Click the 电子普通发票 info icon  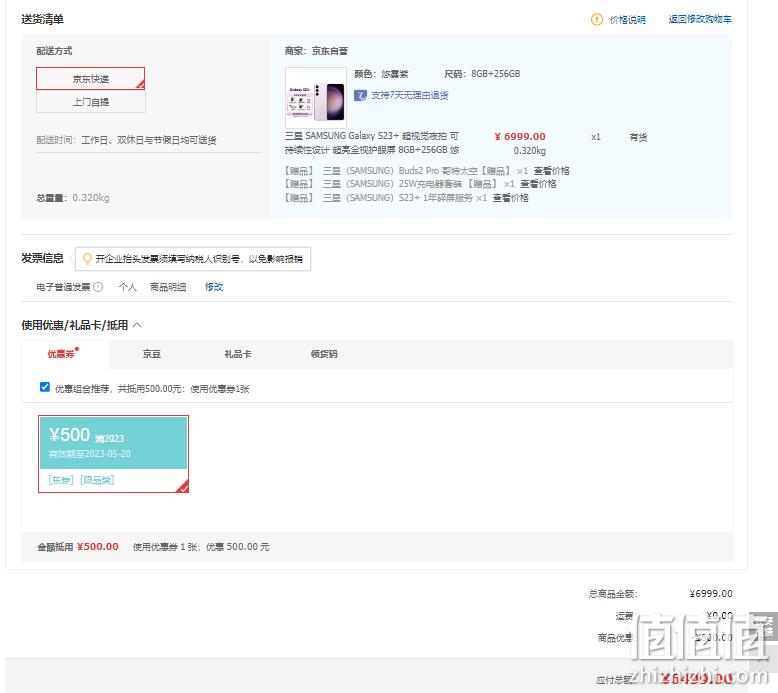[98, 287]
